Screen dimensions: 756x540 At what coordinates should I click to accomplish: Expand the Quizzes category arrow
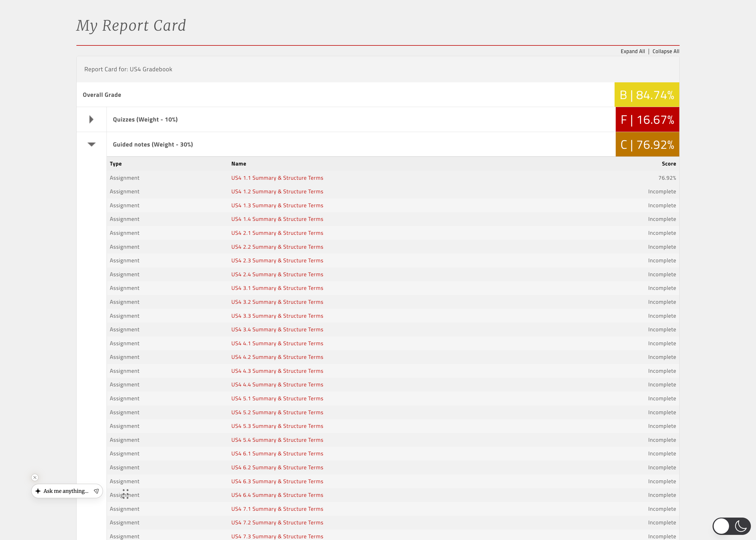(x=91, y=119)
